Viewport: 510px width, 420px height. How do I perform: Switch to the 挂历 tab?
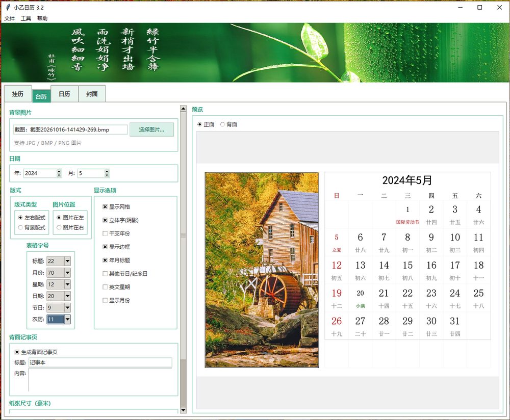pos(18,94)
